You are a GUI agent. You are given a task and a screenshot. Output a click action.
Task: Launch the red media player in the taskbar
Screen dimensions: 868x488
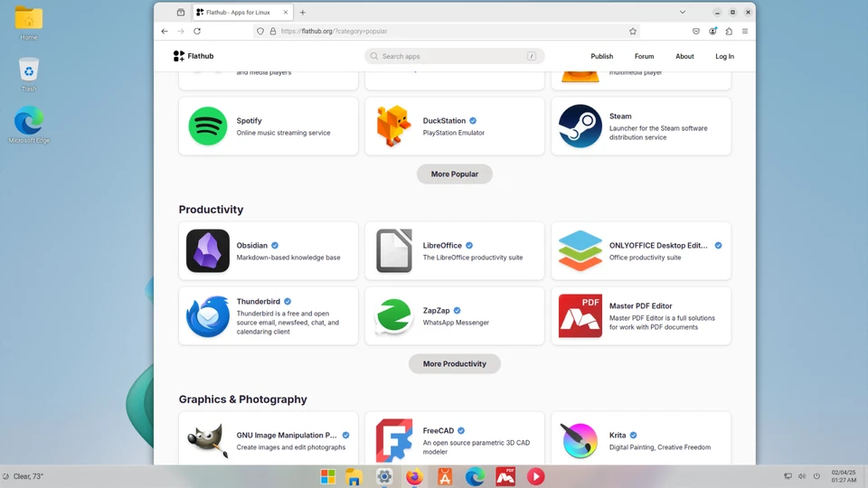coord(535,476)
